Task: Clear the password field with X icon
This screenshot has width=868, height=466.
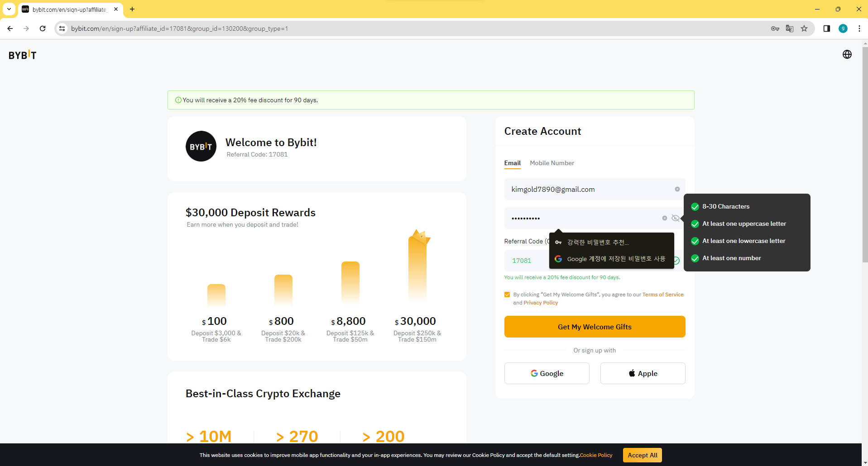Action: click(x=664, y=218)
